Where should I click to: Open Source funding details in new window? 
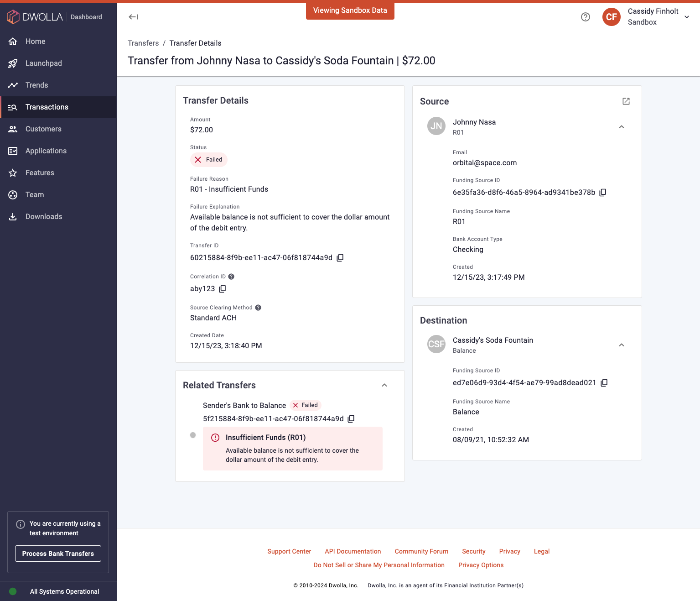pos(626,101)
